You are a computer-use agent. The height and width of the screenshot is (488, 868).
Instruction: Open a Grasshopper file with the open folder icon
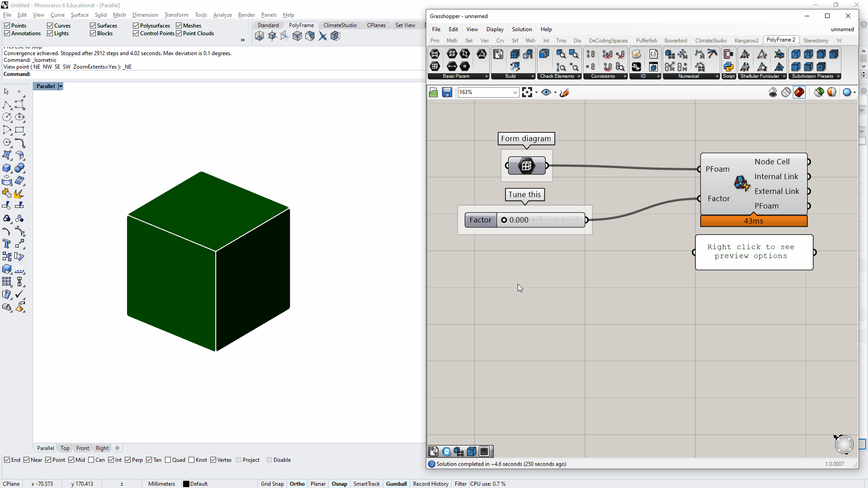(x=433, y=92)
